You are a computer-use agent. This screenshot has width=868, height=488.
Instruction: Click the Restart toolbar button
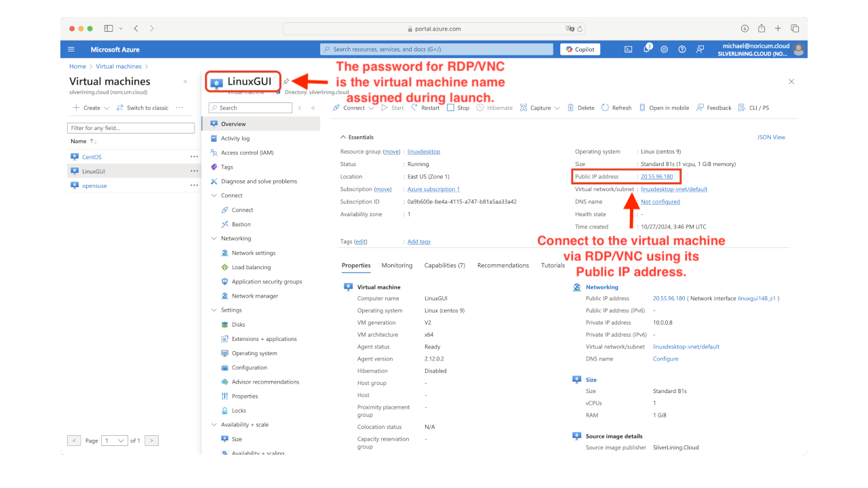point(425,108)
